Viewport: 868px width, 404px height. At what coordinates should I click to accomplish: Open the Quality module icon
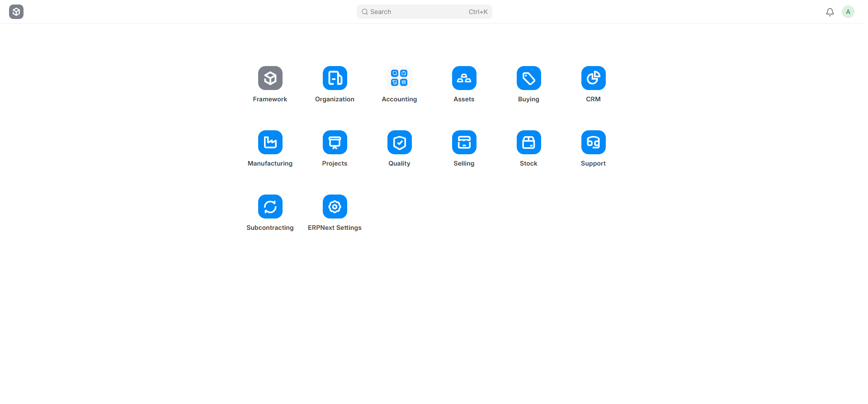399,143
